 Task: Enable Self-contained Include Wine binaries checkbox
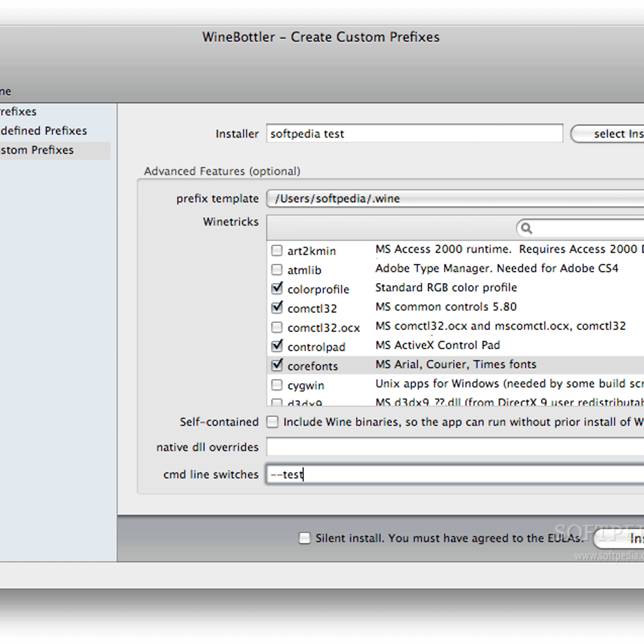click(272, 422)
